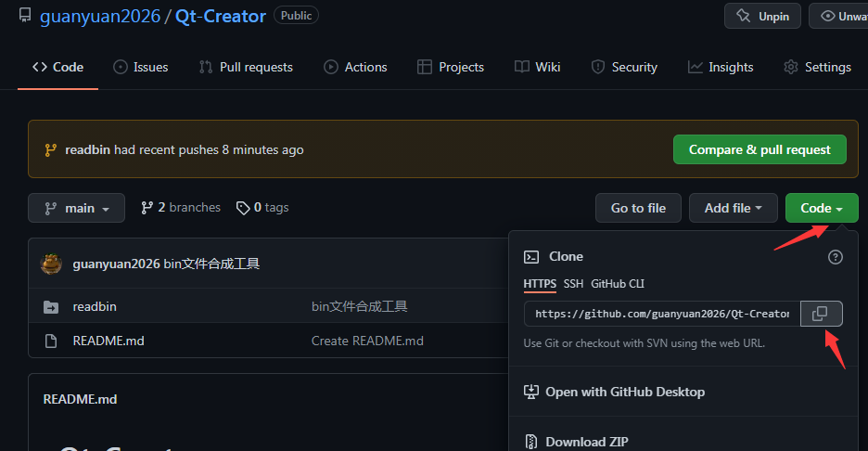Viewport: 868px width, 451px height.
Task: Open latest commit message bin文件合成工具 beside the avatar
Action: coord(211,264)
